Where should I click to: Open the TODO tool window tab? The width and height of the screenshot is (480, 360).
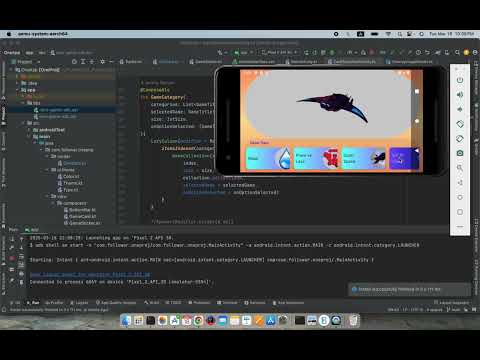pos(173,303)
